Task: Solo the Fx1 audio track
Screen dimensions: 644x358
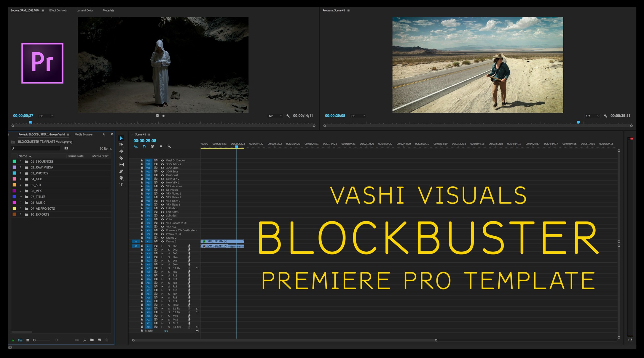Action: 169,272
